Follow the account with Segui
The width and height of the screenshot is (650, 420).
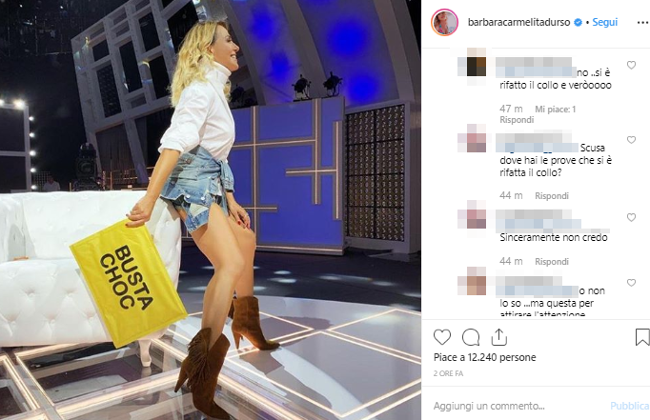pyautogui.click(x=605, y=22)
